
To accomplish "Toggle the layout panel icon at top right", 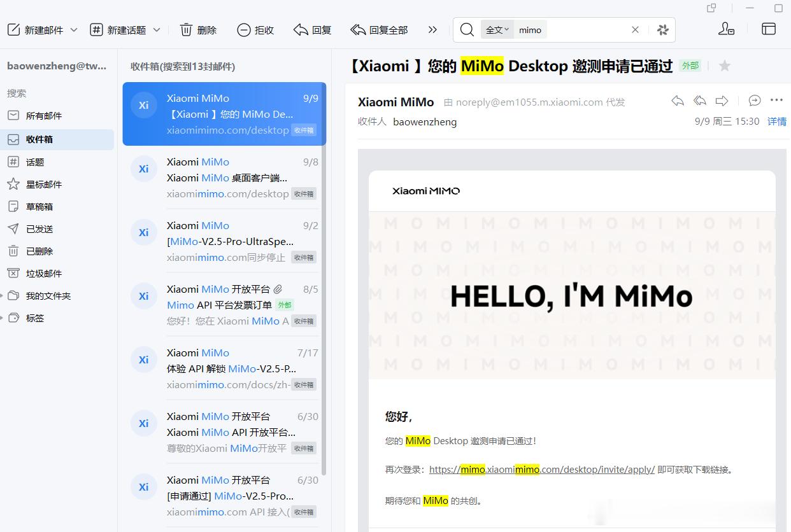I will [769, 29].
